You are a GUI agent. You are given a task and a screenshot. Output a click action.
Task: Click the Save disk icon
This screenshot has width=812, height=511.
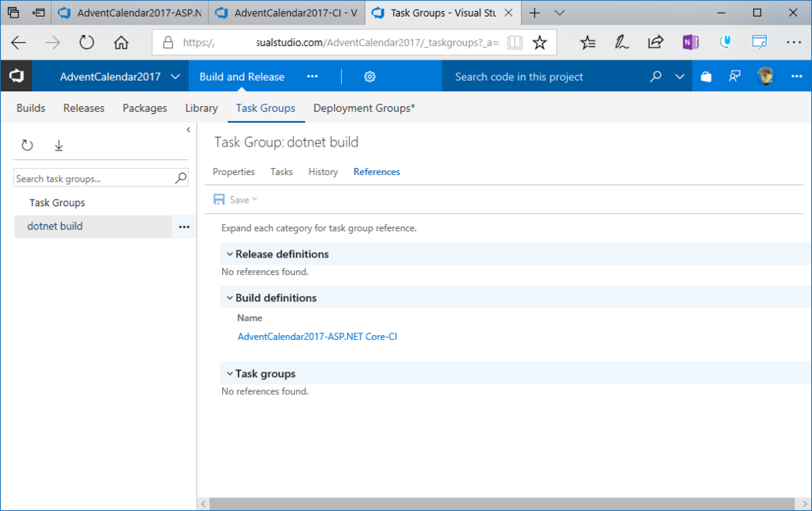pos(219,200)
